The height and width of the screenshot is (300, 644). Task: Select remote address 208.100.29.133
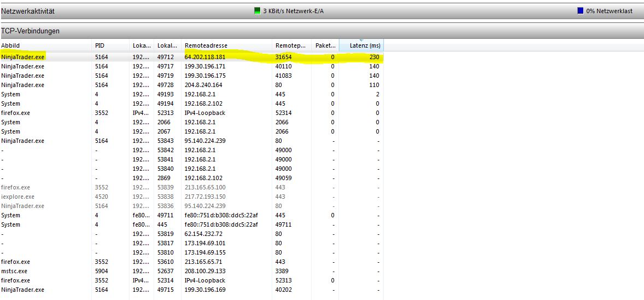(206, 271)
